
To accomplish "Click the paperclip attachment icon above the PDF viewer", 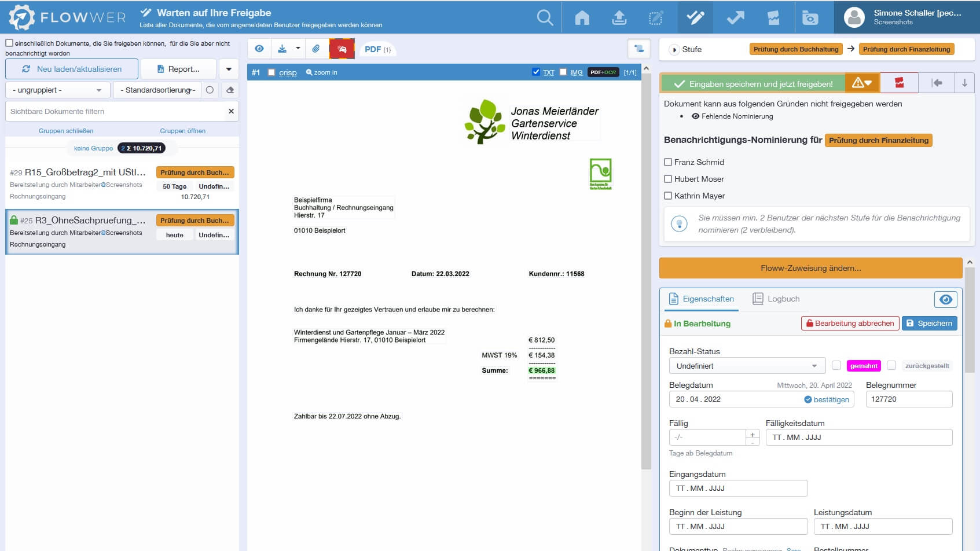I will [x=317, y=49].
